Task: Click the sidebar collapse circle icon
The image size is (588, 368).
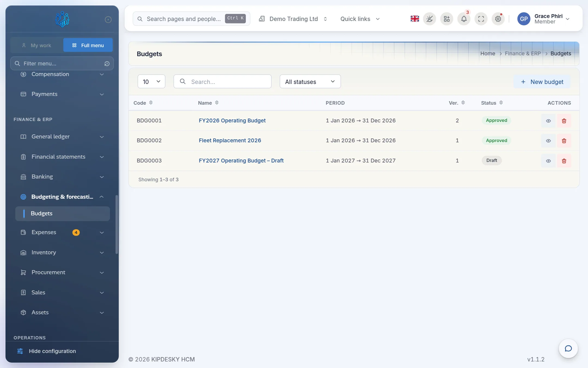Action: click(x=108, y=19)
